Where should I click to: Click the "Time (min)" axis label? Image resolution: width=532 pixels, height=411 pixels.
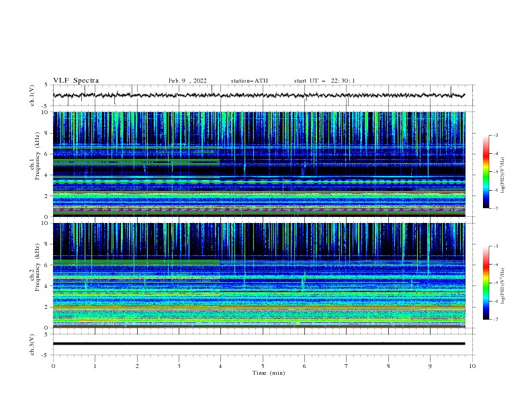(x=269, y=373)
